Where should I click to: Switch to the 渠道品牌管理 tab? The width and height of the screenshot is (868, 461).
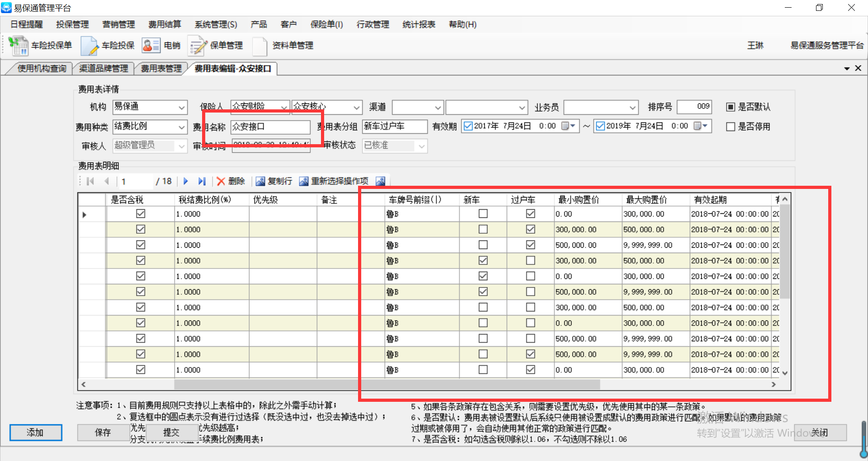[x=104, y=69]
